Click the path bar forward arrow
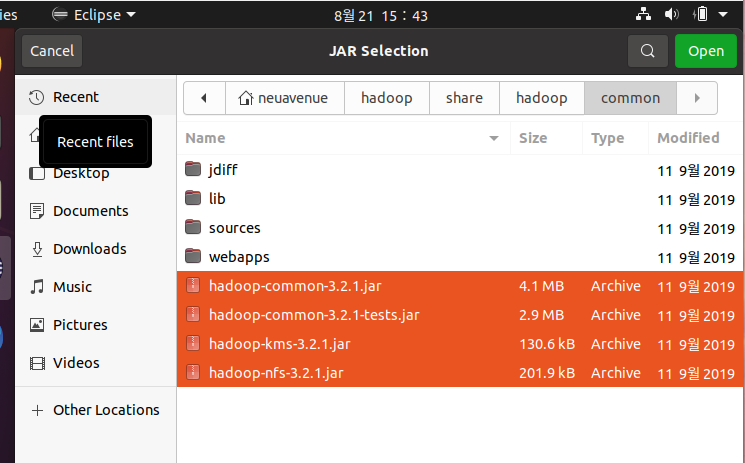The width and height of the screenshot is (745, 463). [x=697, y=98]
